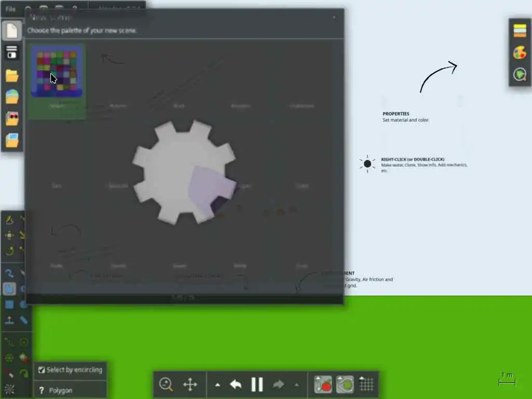Open the File menu
532x399 pixels.
coord(10,9)
